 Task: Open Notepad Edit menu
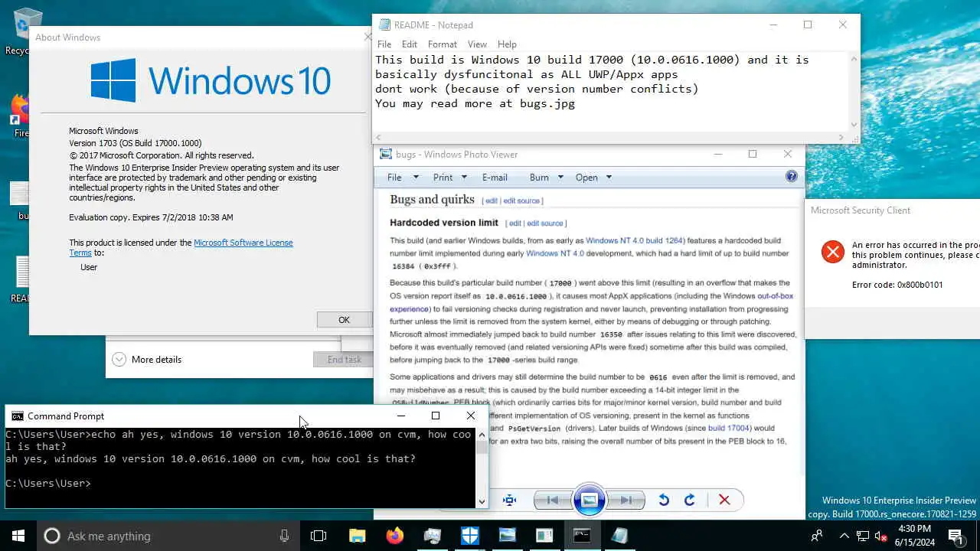tap(410, 44)
